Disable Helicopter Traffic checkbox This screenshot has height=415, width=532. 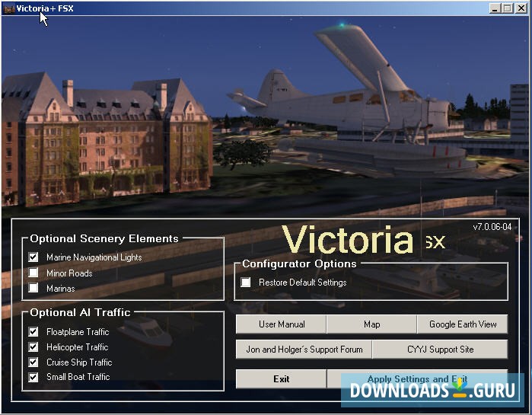(33, 346)
